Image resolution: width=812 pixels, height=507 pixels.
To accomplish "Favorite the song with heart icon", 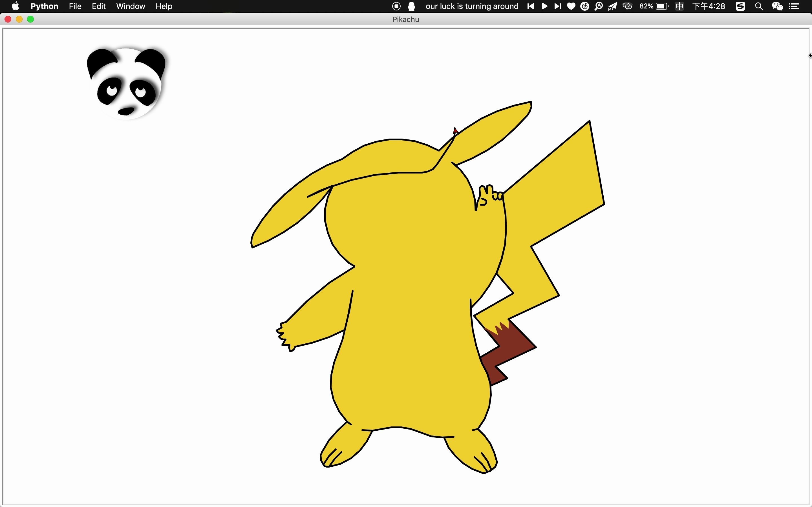I will pos(571,6).
